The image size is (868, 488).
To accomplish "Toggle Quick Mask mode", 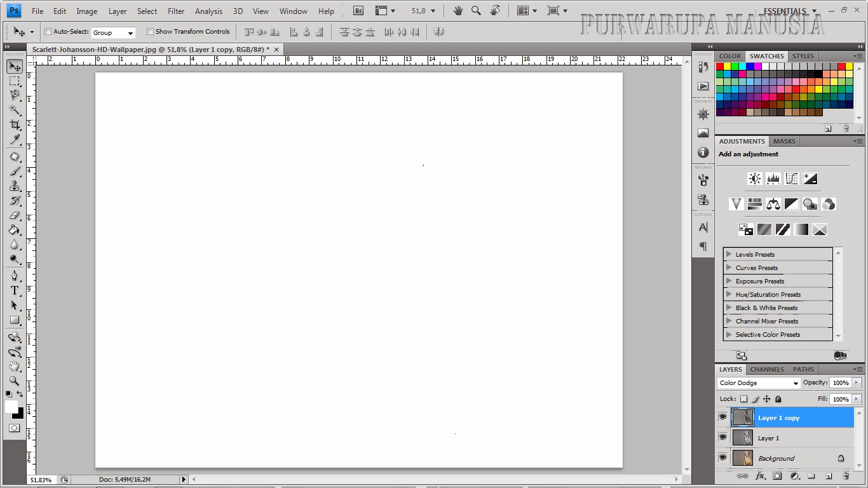I will (14, 428).
